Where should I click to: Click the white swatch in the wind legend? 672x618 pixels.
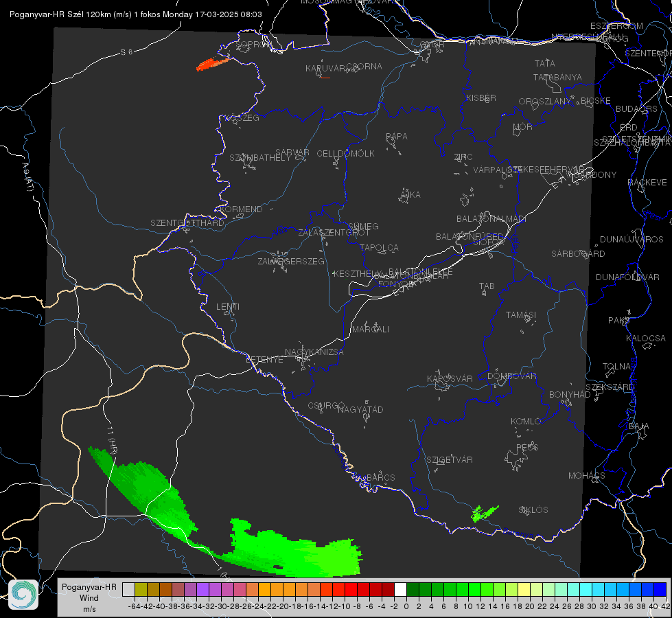coord(400,589)
